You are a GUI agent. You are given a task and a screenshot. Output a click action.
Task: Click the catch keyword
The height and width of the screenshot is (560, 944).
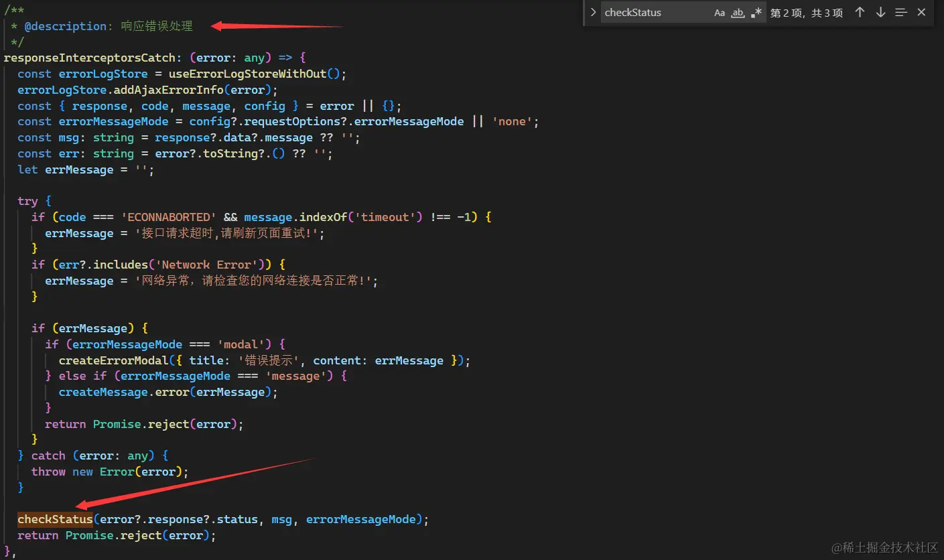coord(48,456)
